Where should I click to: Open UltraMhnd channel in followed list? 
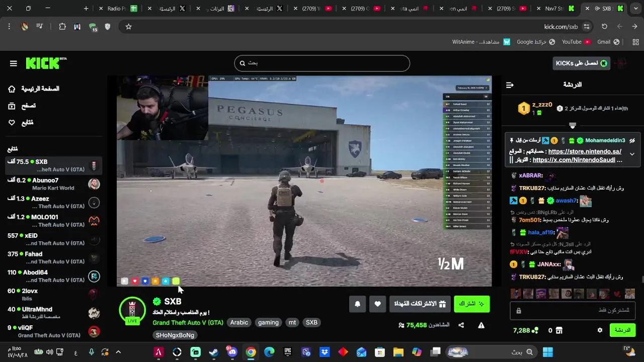point(53,313)
